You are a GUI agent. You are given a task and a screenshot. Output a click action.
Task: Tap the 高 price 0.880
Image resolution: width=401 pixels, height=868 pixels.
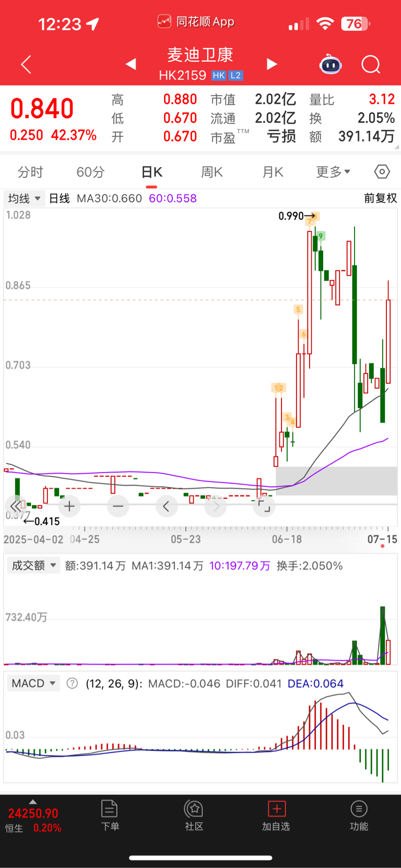pos(180,99)
